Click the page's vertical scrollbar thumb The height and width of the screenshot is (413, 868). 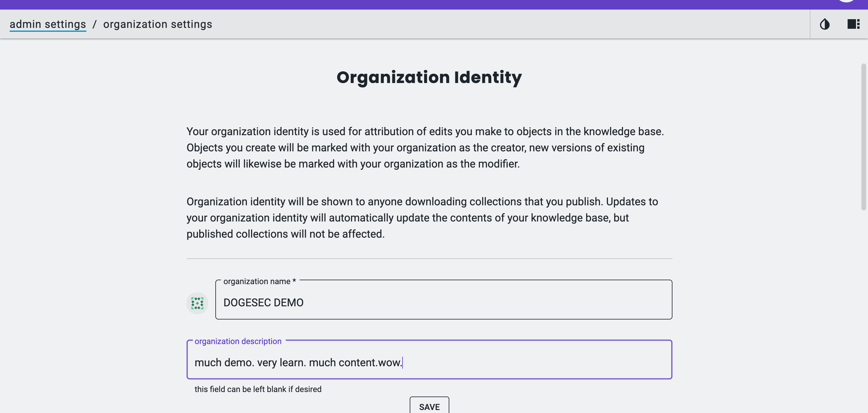tap(863, 136)
